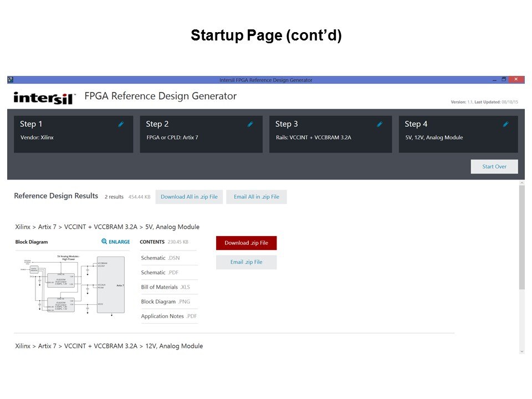The width and height of the screenshot is (532, 399).
Task: Click the vertical scrollbar thumb
Action: pyautogui.click(x=521, y=237)
